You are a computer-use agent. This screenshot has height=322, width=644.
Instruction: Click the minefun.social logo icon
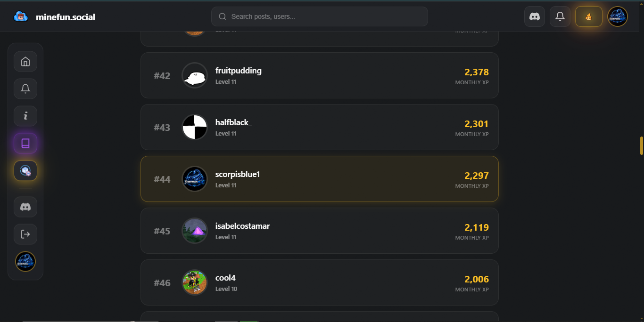tap(21, 16)
